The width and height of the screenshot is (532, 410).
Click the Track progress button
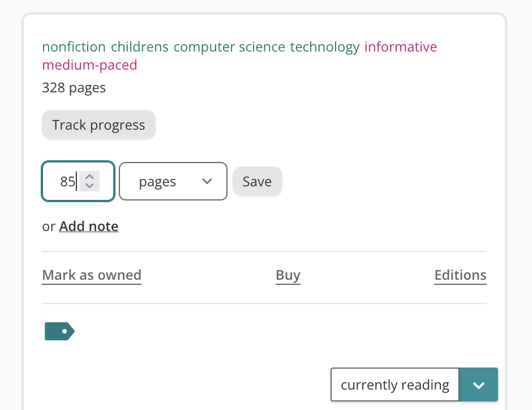coord(98,125)
